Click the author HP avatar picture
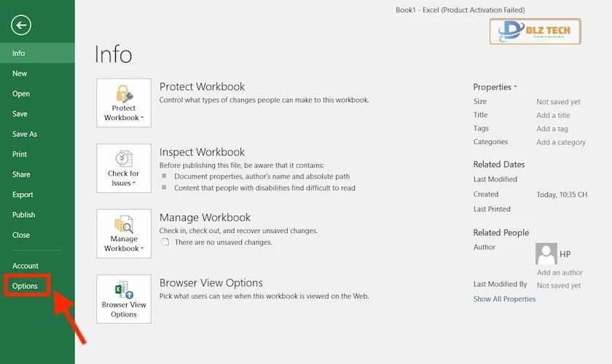612x364 pixels. click(546, 254)
